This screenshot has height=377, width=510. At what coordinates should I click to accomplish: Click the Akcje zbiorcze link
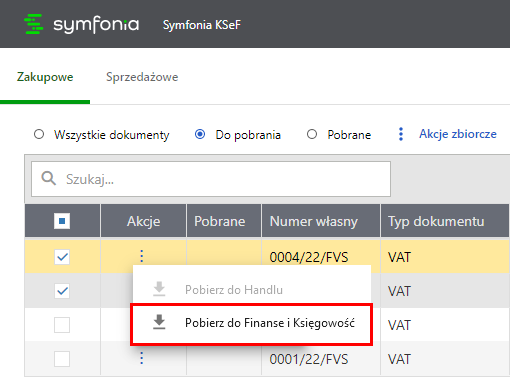point(458,134)
